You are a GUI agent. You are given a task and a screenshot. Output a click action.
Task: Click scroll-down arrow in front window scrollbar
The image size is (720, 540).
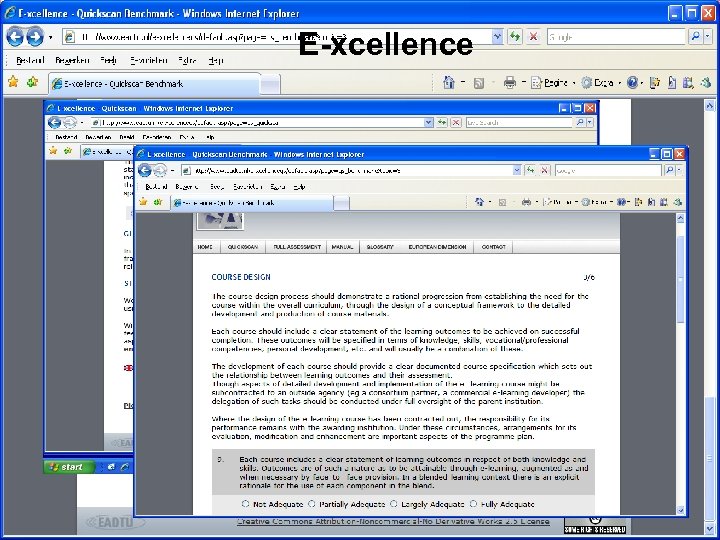[681, 510]
